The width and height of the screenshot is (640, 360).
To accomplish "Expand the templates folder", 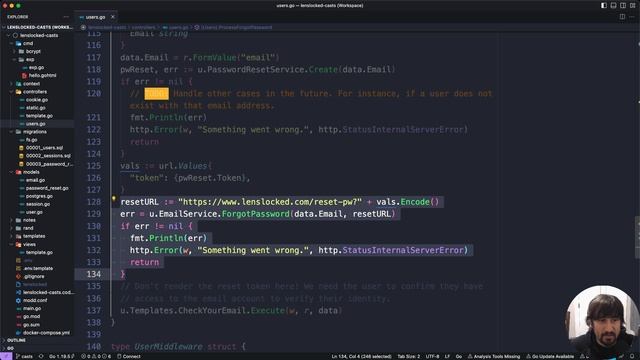I will click(33, 236).
